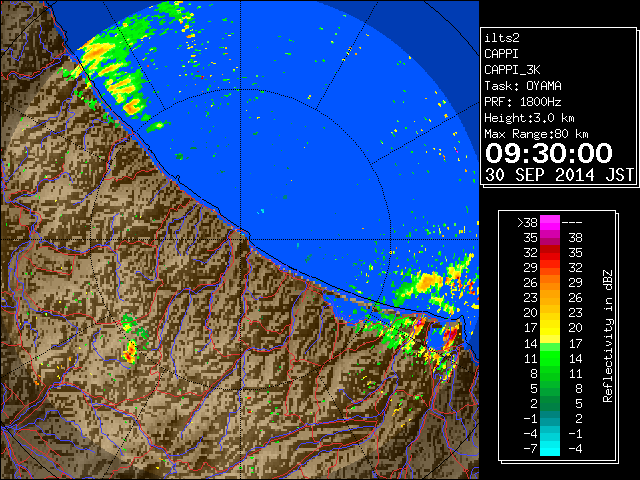The height and width of the screenshot is (480, 640).
Task: Pick the dark red 32 to 35 swatch
Action: [x=550, y=253]
